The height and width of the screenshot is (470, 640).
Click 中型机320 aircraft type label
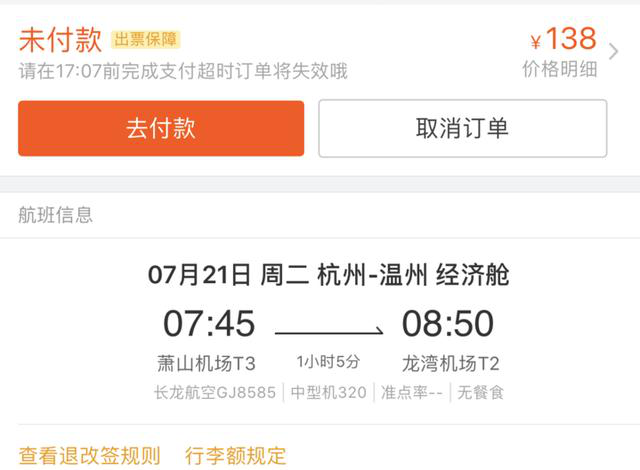(329, 392)
